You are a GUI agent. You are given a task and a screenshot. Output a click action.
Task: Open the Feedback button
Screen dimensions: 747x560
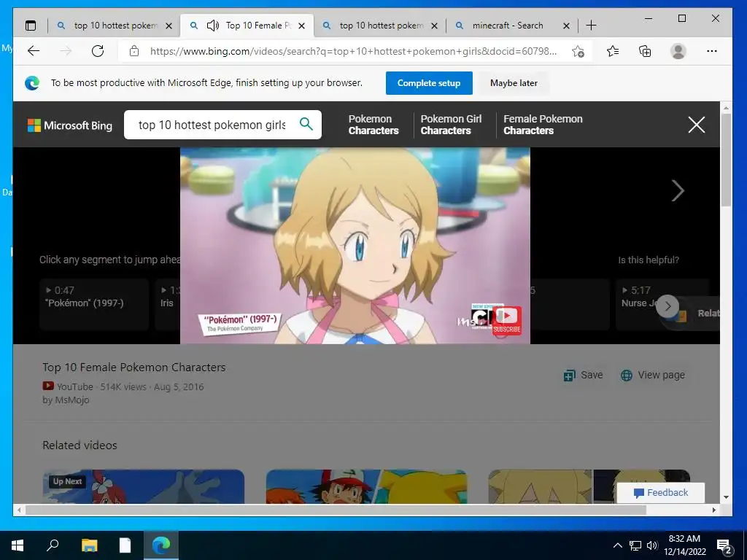(661, 493)
